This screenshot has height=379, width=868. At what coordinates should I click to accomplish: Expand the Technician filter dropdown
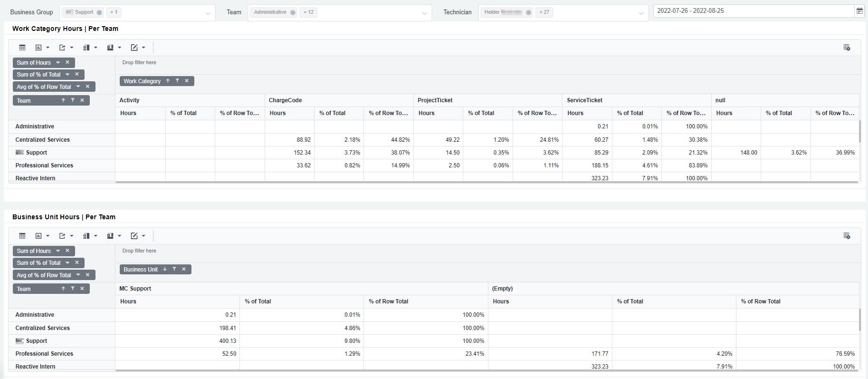pyautogui.click(x=641, y=13)
